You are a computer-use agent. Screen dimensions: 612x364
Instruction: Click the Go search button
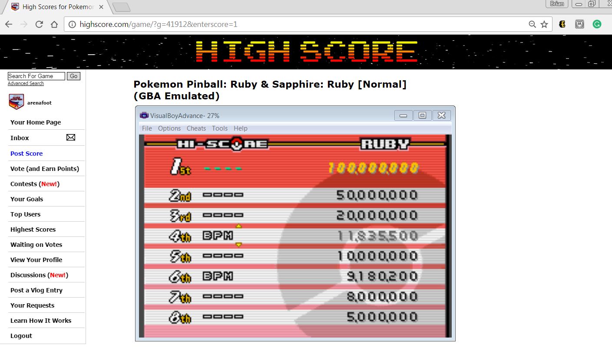click(74, 76)
